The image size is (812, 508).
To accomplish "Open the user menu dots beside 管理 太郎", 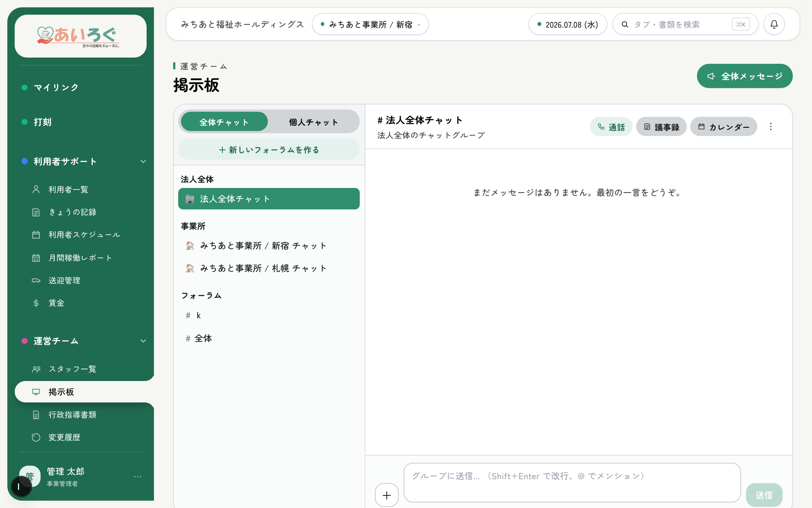I will coord(138,476).
